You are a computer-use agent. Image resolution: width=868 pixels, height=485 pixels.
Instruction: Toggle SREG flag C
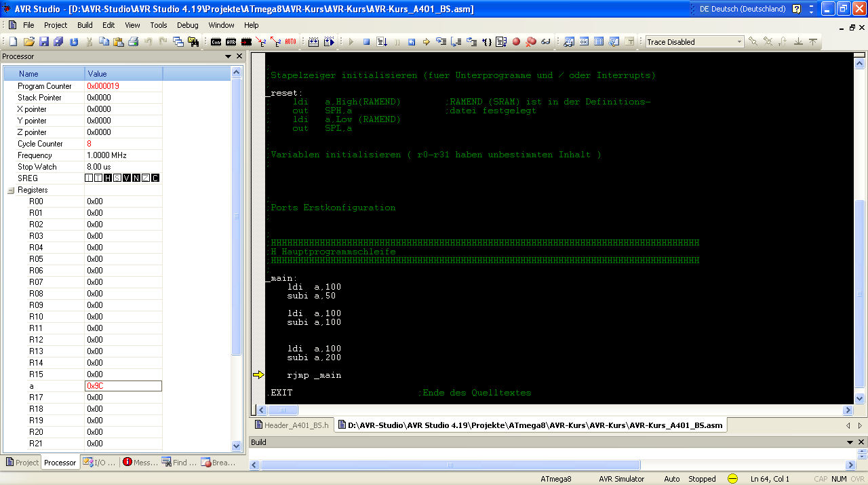coord(155,178)
